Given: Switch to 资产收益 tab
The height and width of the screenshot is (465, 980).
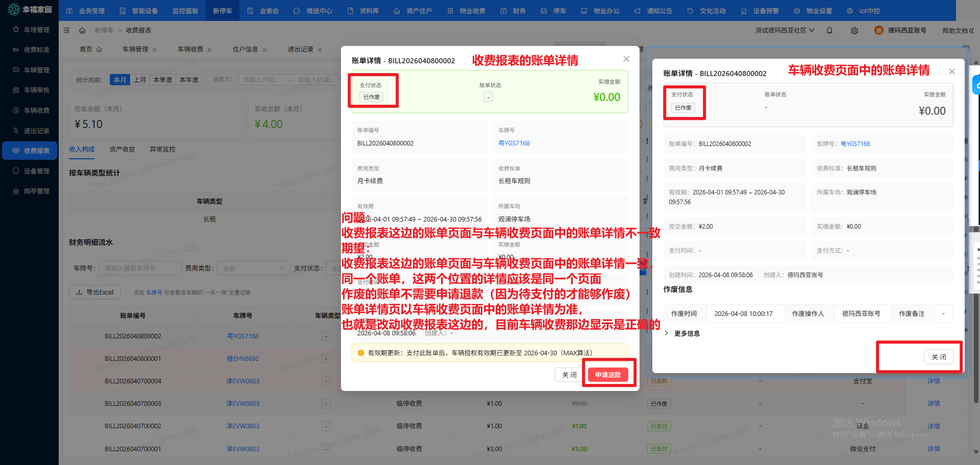Looking at the screenshot, I should (x=122, y=149).
